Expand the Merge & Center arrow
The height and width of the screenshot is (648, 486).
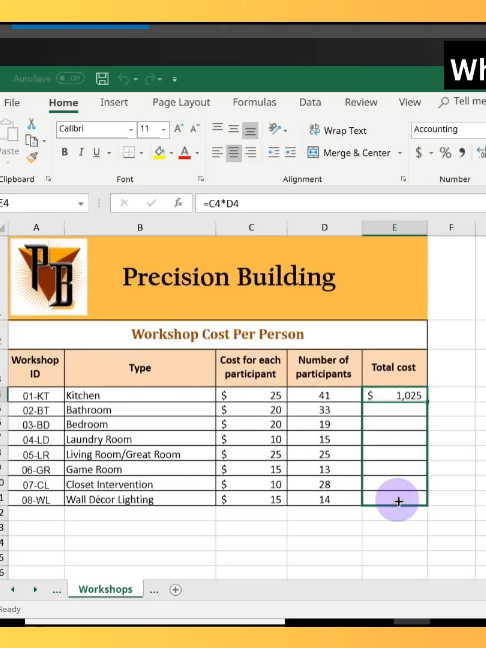pyautogui.click(x=400, y=153)
